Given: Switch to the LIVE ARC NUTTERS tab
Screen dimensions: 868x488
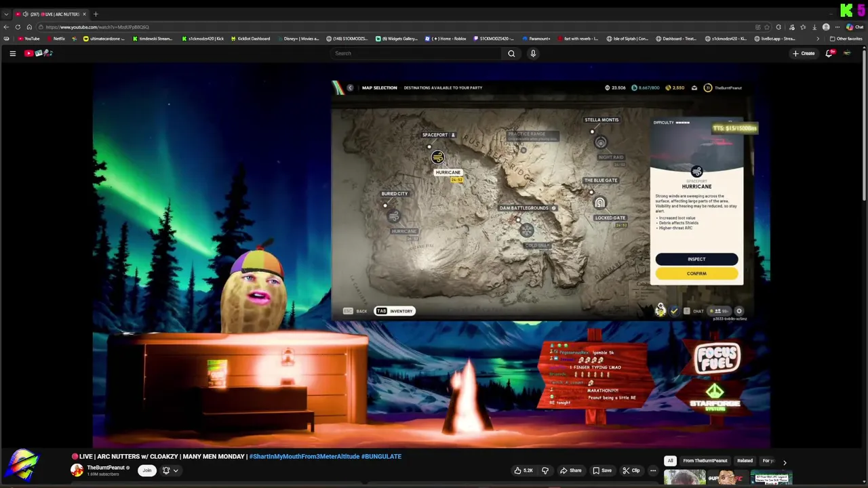Looking at the screenshot, I should tap(51, 14).
